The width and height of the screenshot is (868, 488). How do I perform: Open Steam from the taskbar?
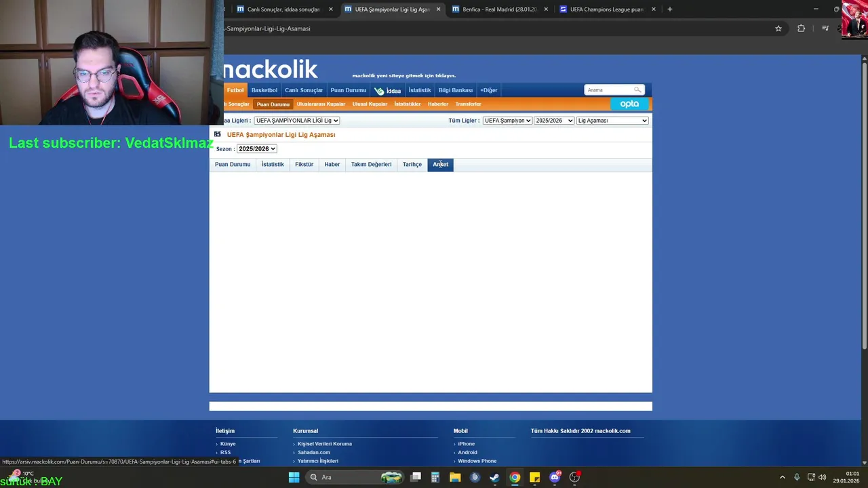[x=494, y=477]
